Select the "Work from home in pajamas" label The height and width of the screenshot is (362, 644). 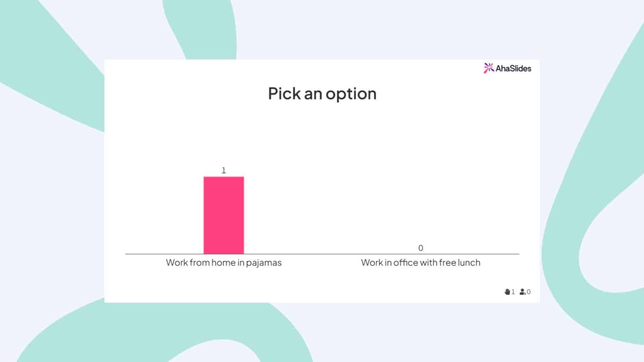click(223, 263)
